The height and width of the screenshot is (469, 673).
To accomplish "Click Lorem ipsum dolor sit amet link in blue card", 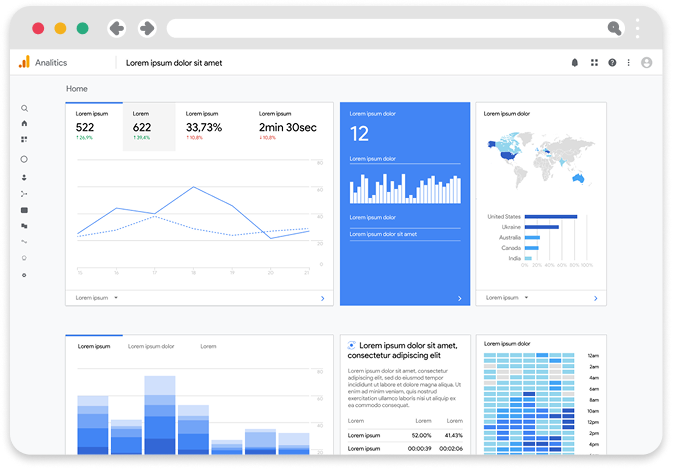I will (x=383, y=234).
